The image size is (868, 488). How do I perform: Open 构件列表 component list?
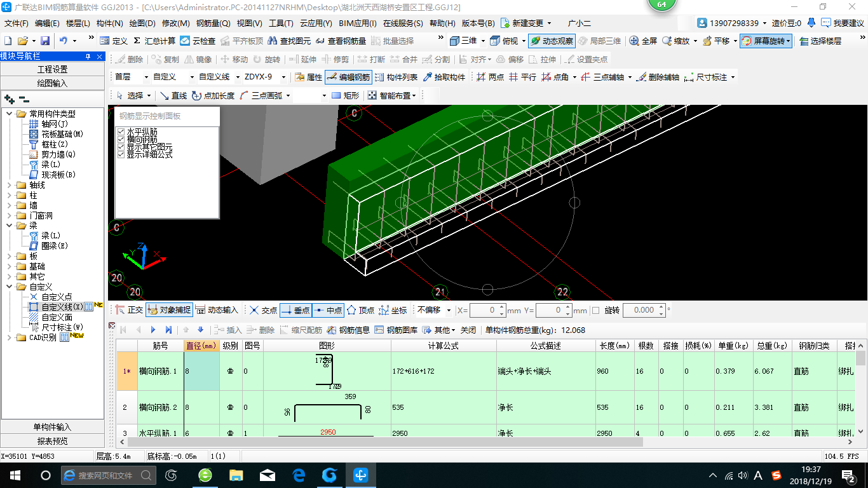coord(396,78)
